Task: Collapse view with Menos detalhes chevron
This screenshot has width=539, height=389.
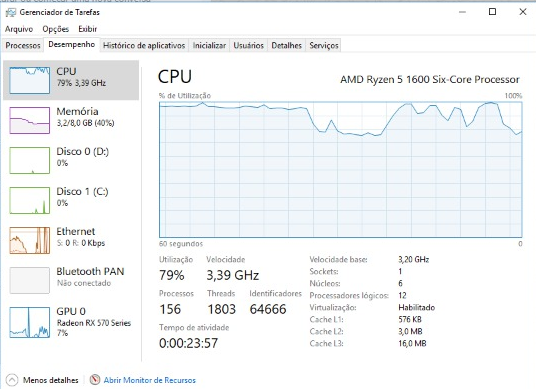Action: [x=12, y=380]
